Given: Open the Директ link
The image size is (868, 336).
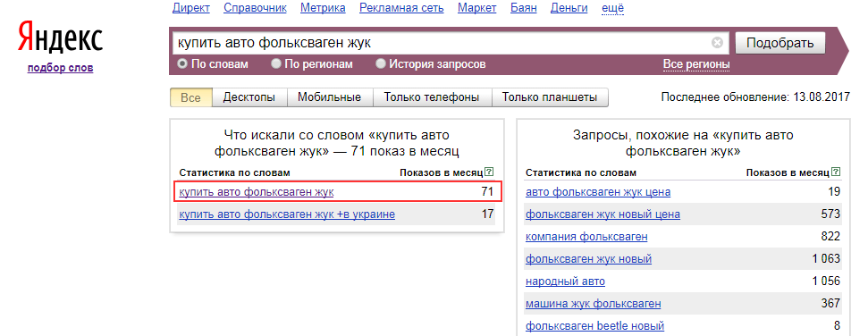Looking at the screenshot, I should click(x=191, y=8).
